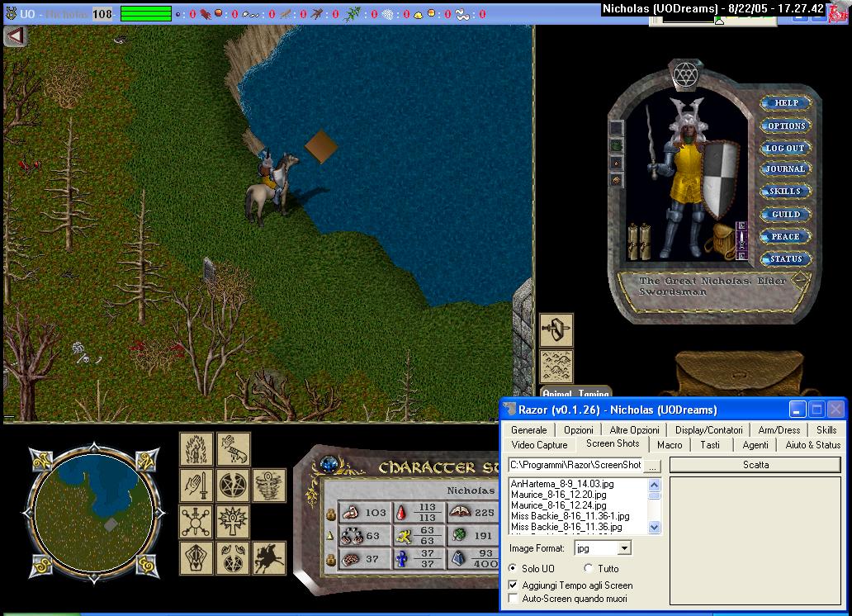Image resolution: width=852 pixels, height=616 pixels.
Task: Click the blue ankh mana icon in status
Action: (x=401, y=559)
